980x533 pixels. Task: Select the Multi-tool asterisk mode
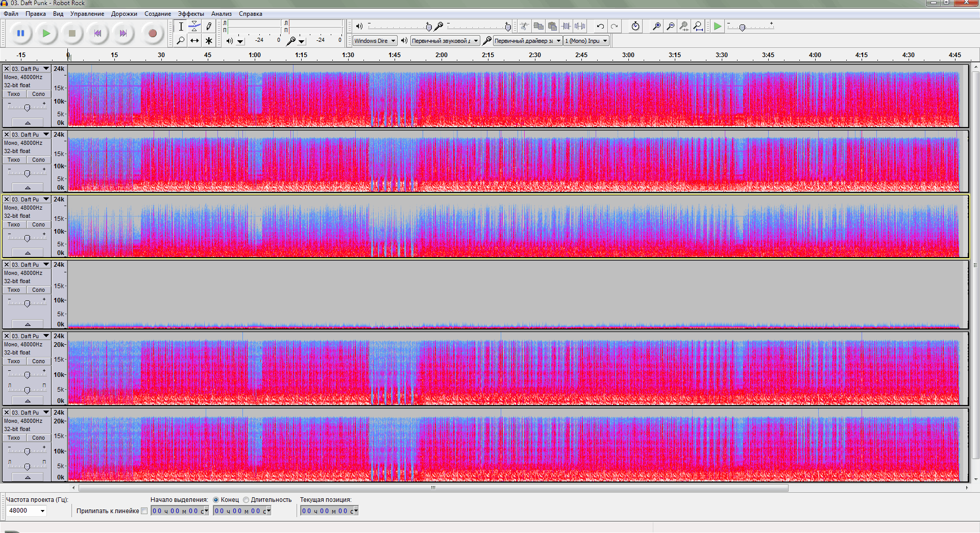click(x=209, y=41)
